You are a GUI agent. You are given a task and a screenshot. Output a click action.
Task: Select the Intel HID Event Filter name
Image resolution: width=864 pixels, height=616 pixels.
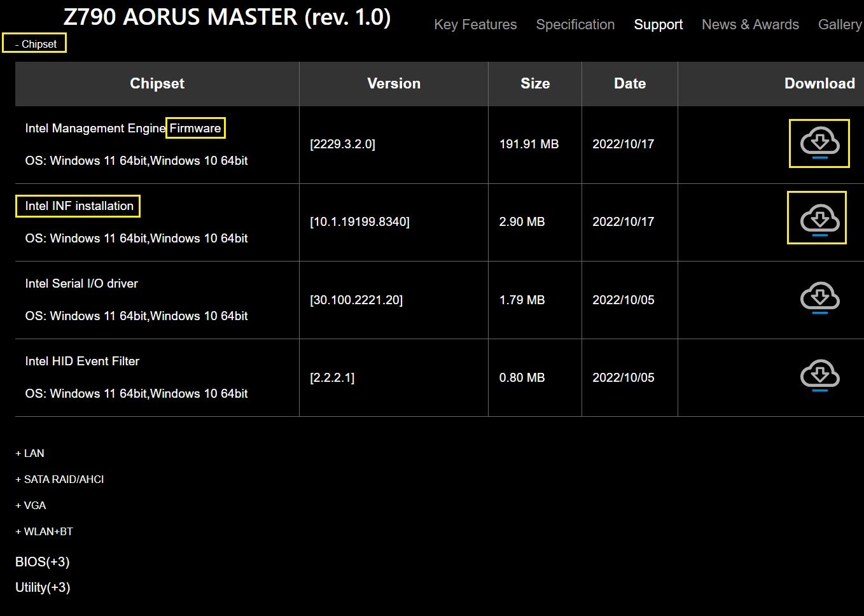click(82, 361)
